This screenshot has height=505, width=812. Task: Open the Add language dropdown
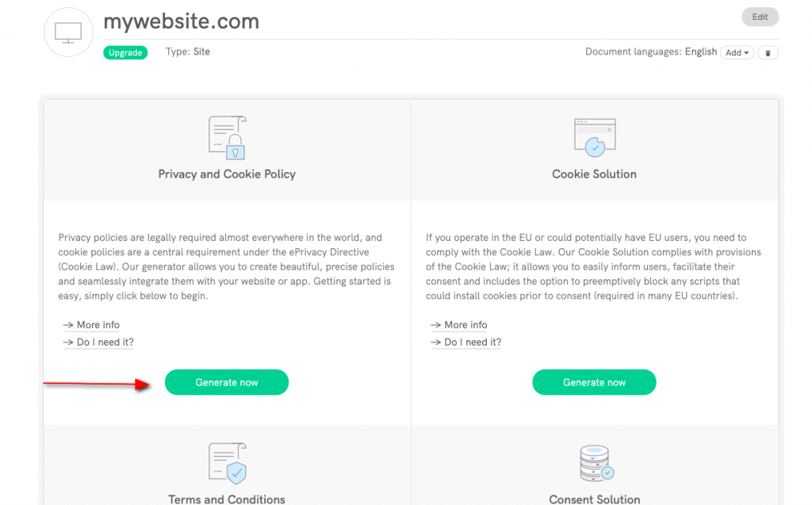(x=737, y=52)
